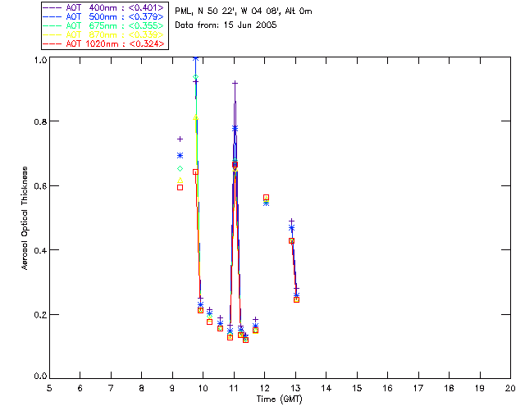The image size is (525, 420).
Task: Click the x-axis tick label 20
Action: pos(510,388)
